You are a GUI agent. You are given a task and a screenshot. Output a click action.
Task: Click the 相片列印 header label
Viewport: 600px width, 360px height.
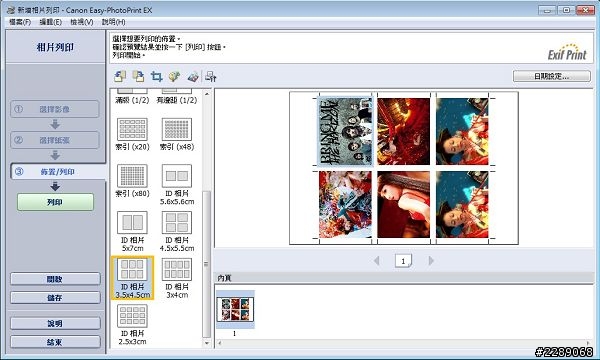[x=55, y=47]
